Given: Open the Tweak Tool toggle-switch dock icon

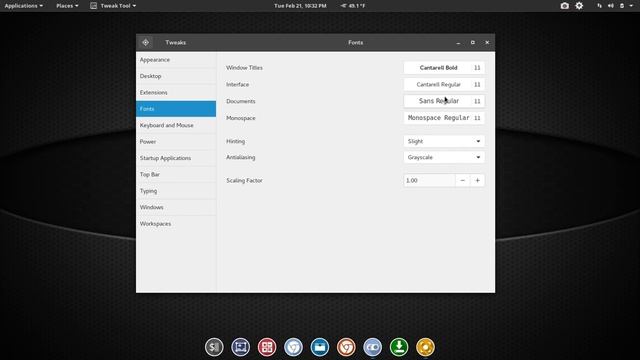Looking at the screenshot, I should coord(373,347).
